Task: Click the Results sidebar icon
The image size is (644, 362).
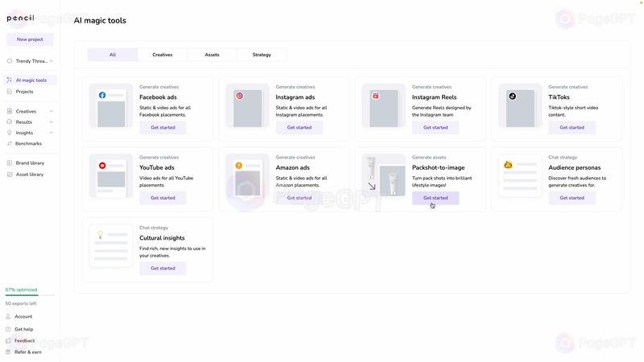Action: pyautogui.click(x=9, y=122)
